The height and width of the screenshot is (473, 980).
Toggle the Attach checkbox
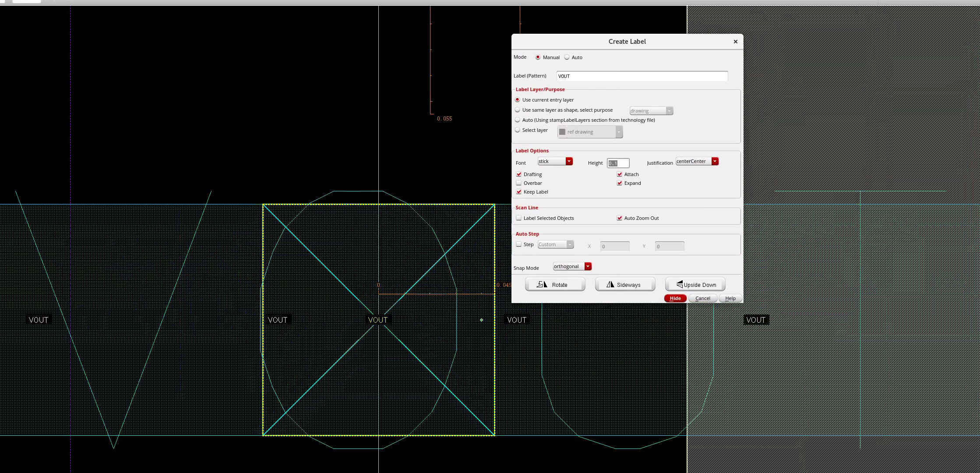point(620,174)
